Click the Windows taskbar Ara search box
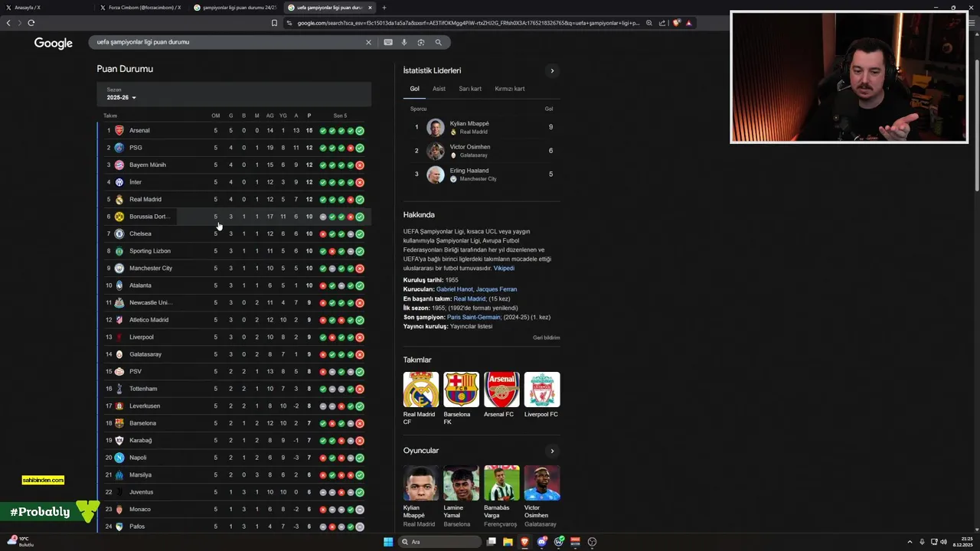The image size is (980, 551). pos(439,542)
